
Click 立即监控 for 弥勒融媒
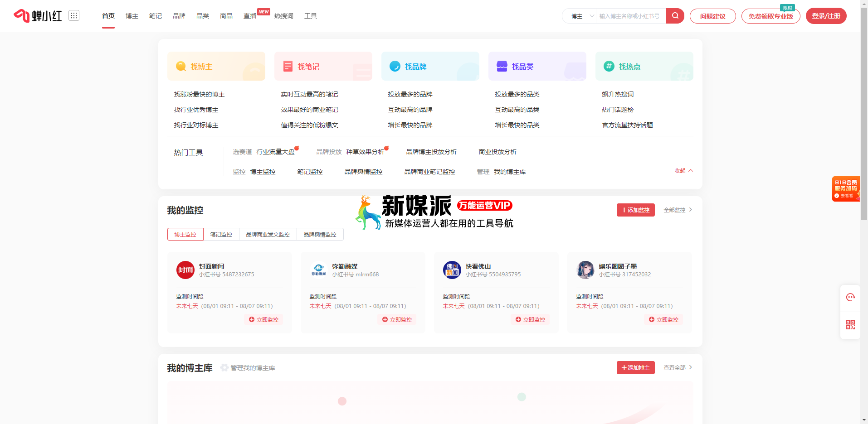coord(397,319)
